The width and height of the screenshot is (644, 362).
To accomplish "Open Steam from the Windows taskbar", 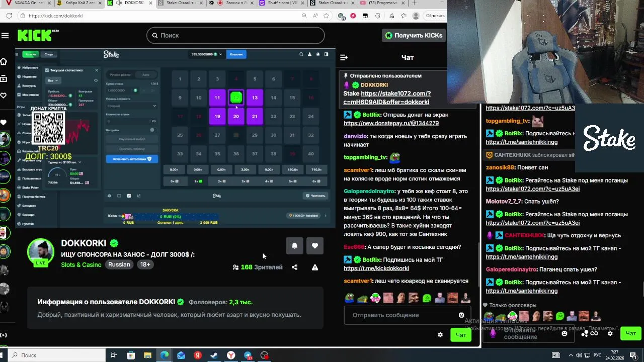I will (x=214, y=355).
